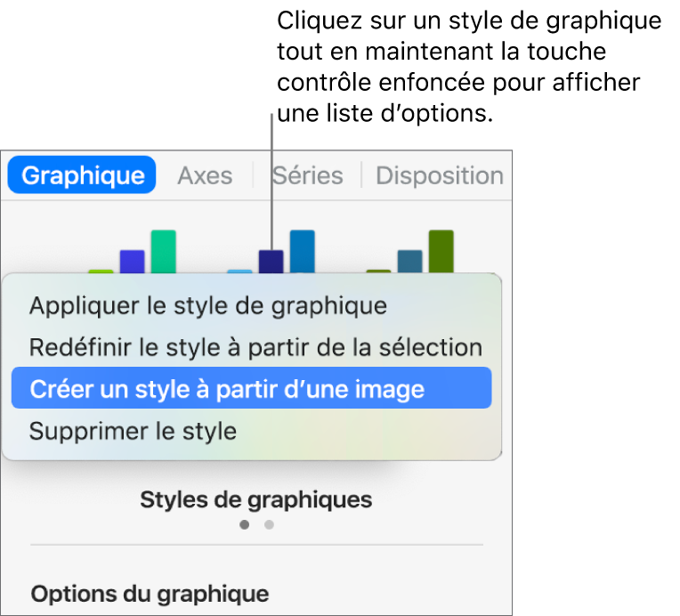Switch to the Graphique tab

point(82,175)
